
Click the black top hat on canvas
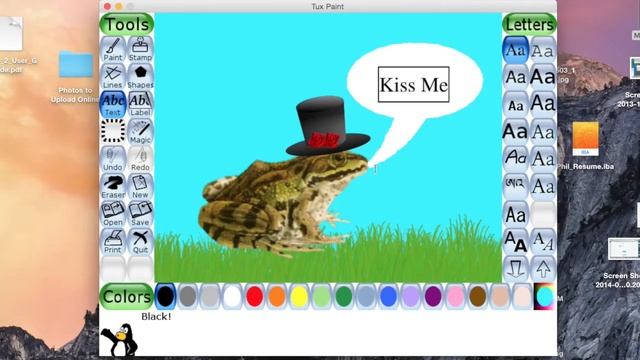[x=328, y=127]
